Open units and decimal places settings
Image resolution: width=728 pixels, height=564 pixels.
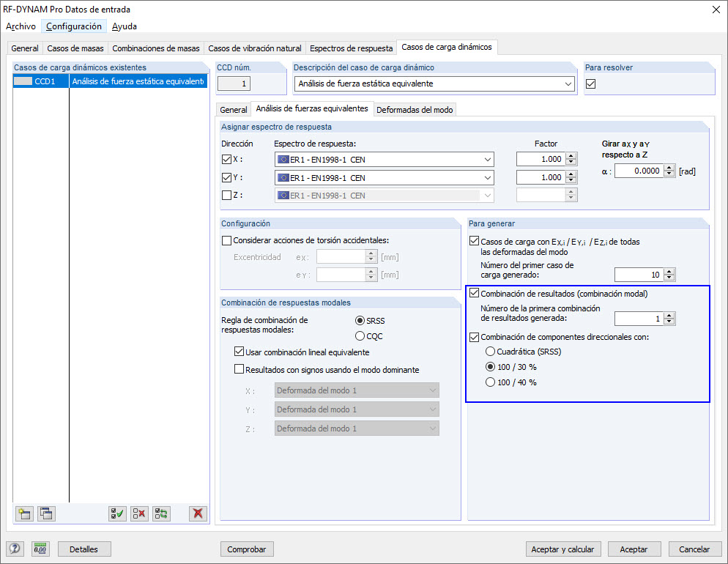(x=40, y=549)
